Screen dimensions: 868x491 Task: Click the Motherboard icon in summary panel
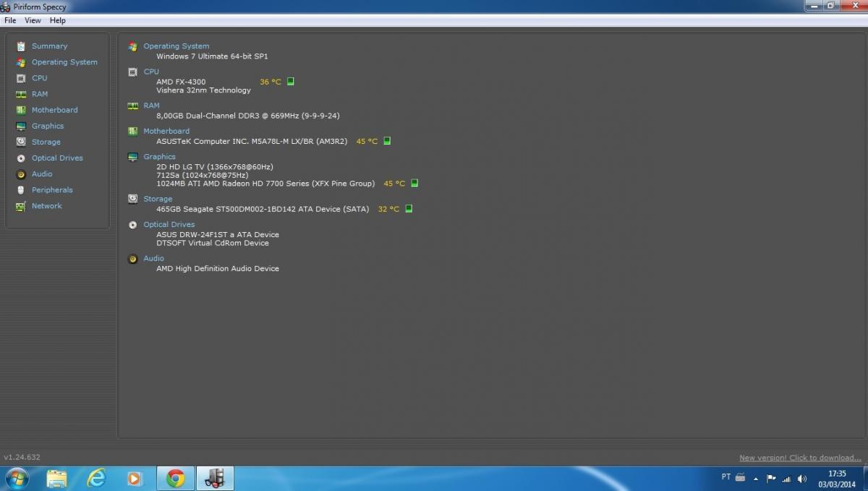pyautogui.click(x=132, y=131)
